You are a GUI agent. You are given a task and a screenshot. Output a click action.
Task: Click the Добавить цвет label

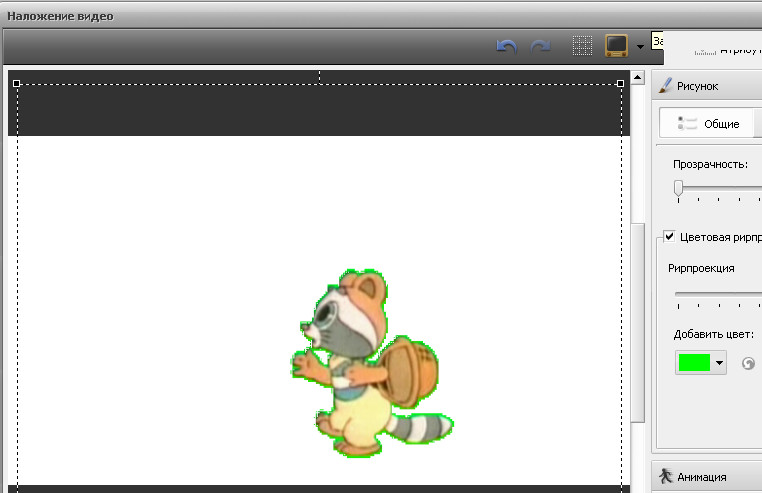[x=713, y=335]
